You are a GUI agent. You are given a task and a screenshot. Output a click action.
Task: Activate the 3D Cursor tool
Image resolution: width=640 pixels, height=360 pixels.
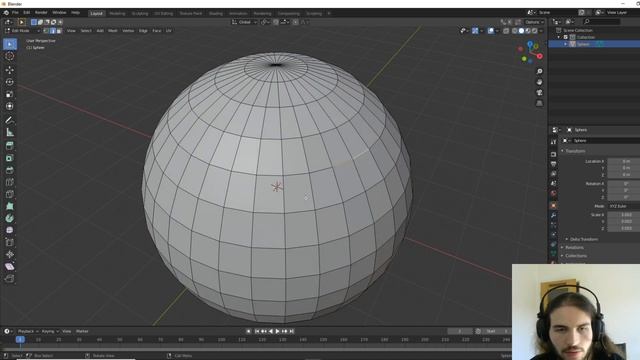click(x=10, y=56)
